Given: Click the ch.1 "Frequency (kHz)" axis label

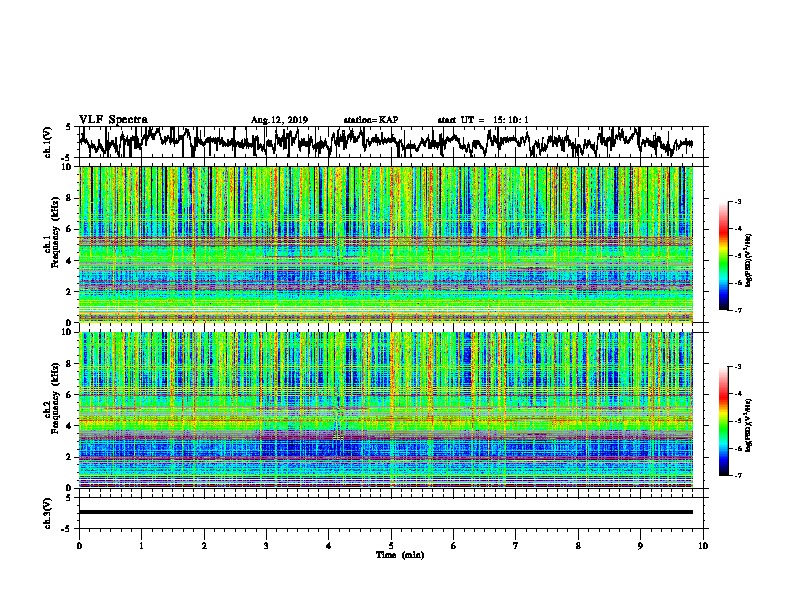Looking at the screenshot, I should pyautogui.click(x=55, y=233).
